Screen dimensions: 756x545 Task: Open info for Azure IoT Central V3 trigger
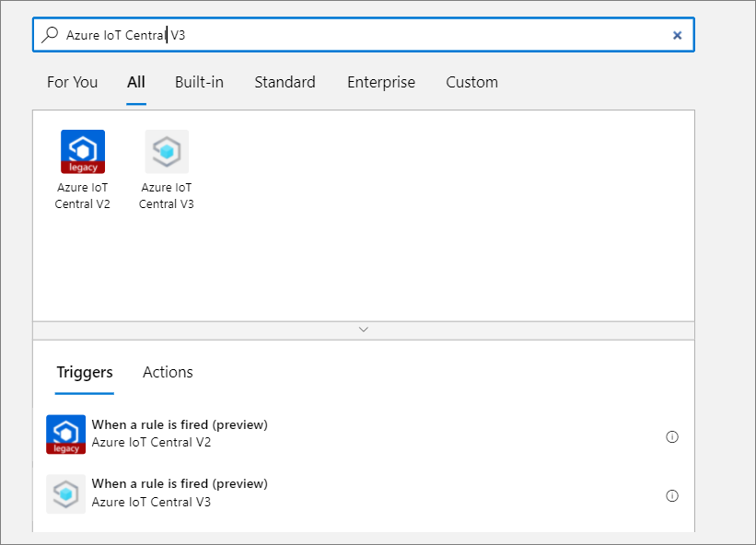[672, 495]
